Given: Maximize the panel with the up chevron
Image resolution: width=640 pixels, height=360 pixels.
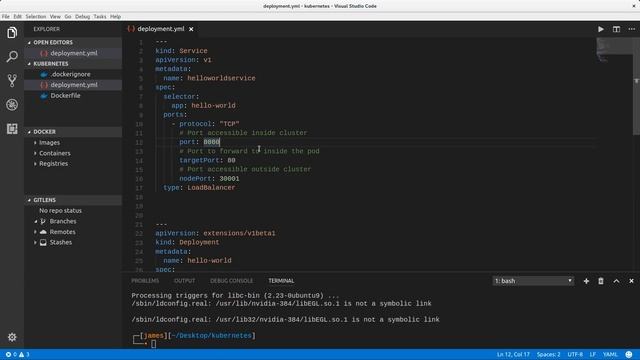Looking at the screenshot, I should (x=616, y=281).
